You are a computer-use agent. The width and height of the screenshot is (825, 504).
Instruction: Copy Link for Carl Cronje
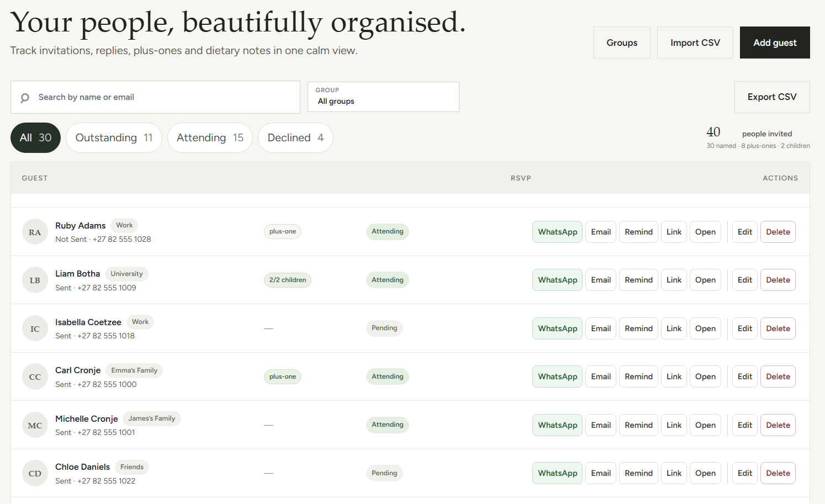coord(674,376)
